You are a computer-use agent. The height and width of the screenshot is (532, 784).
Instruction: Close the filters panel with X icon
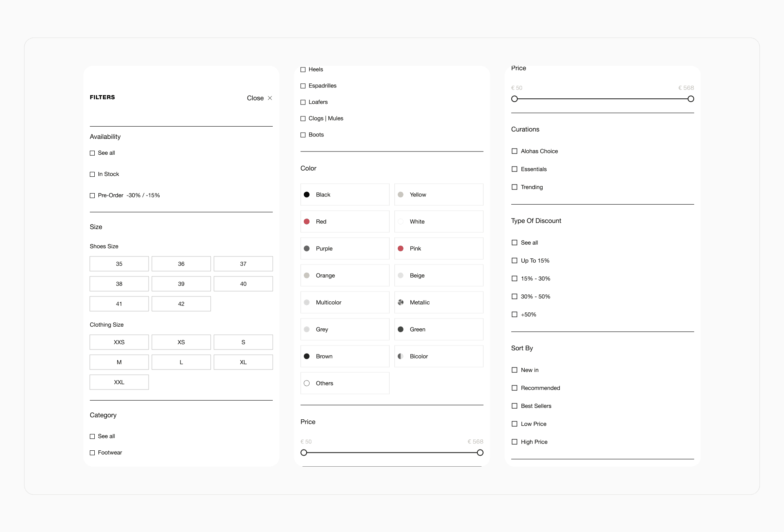270,98
